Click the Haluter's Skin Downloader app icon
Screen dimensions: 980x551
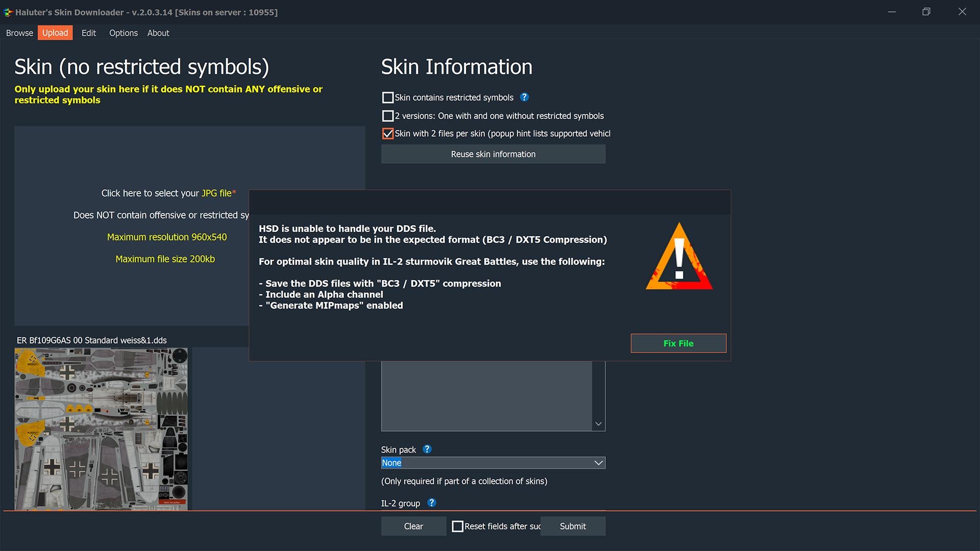[8, 12]
